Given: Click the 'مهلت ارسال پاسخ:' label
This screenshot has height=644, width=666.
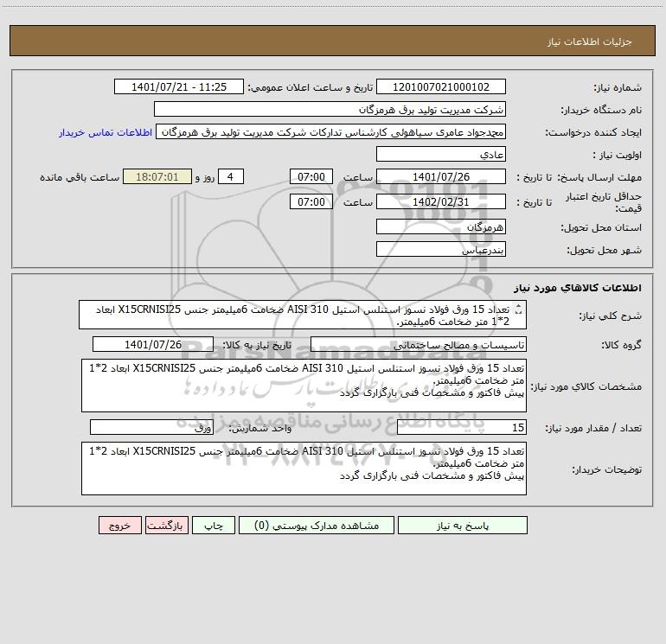Looking at the screenshot, I should click(x=599, y=177).
